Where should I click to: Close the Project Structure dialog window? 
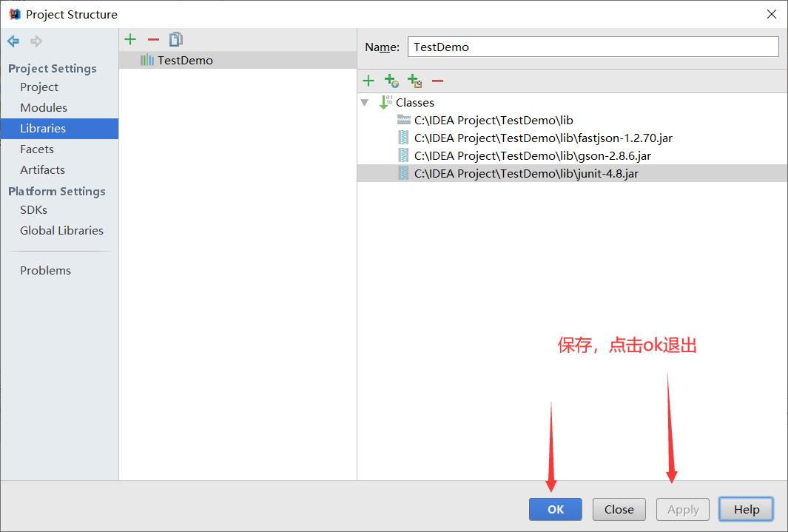pos(772,15)
